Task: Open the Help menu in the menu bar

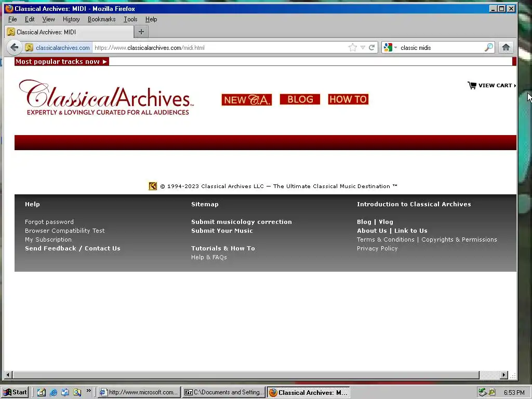Action: click(x=151, y=19)
